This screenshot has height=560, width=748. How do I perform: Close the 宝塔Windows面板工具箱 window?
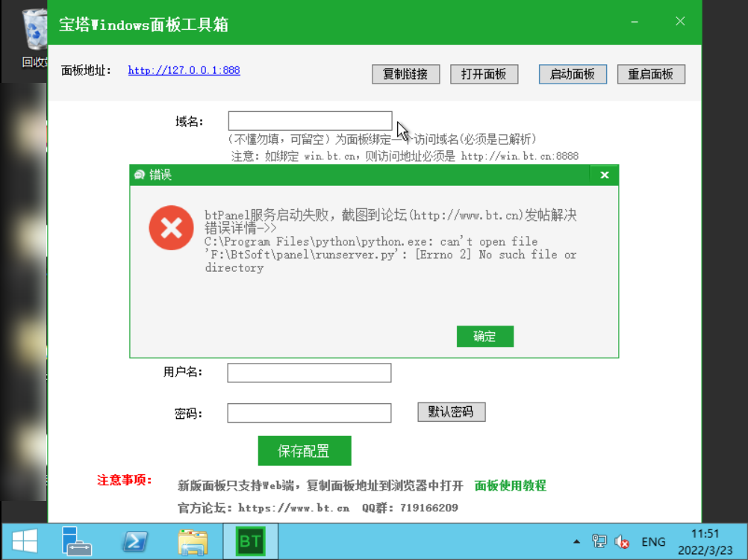coord(680,22)
